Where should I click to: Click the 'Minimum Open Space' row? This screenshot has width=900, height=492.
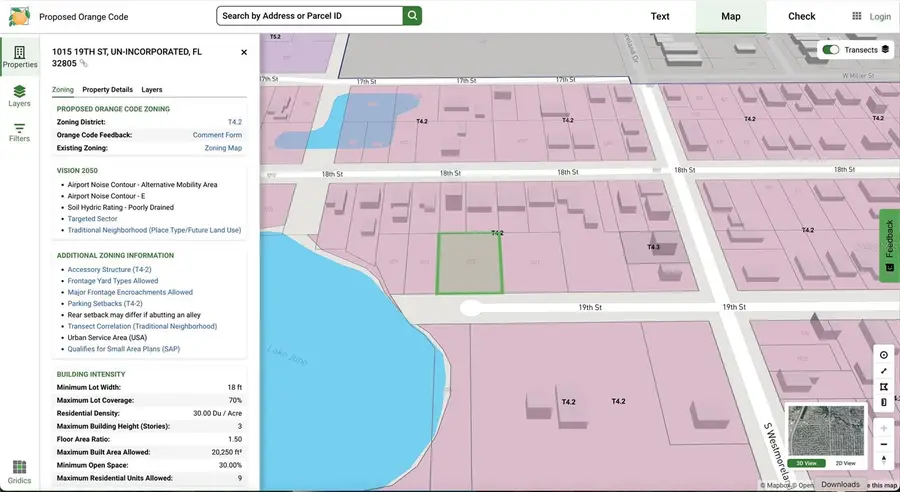tap(149, 465)
